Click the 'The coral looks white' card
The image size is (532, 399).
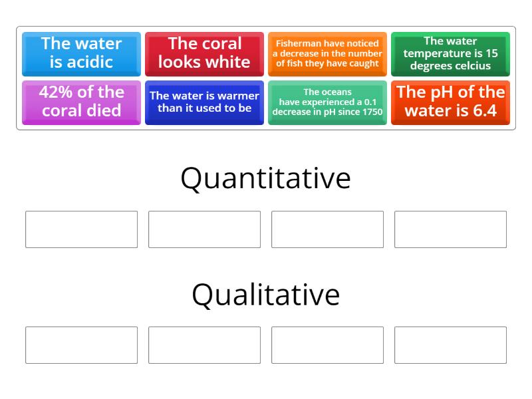pos(204,53)
